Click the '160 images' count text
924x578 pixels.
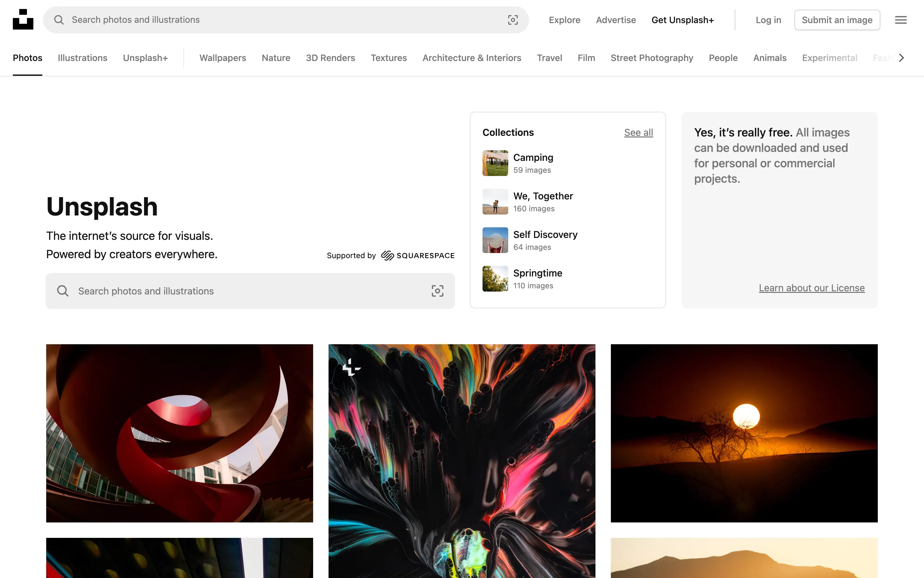point(534,209)
